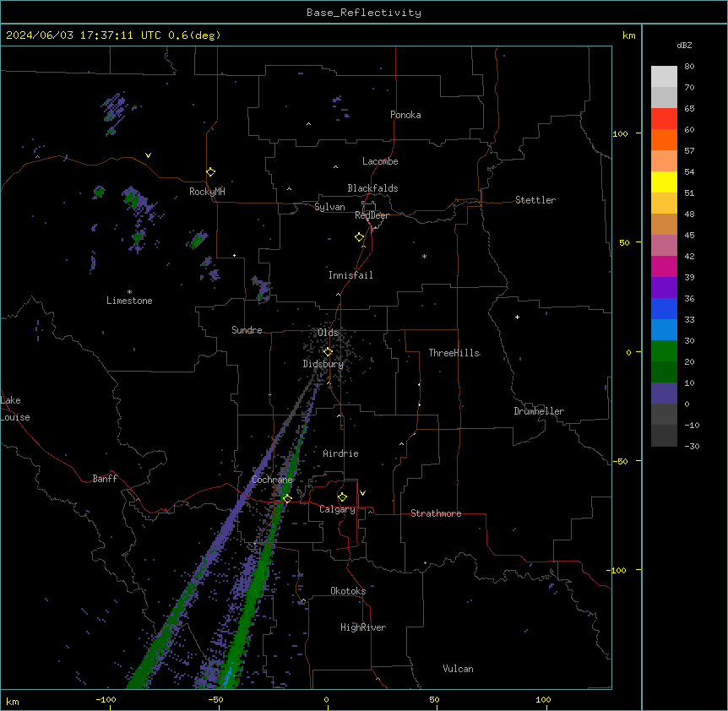Select the slate purple swatch between 10 and 0

(x=664, y=393)
